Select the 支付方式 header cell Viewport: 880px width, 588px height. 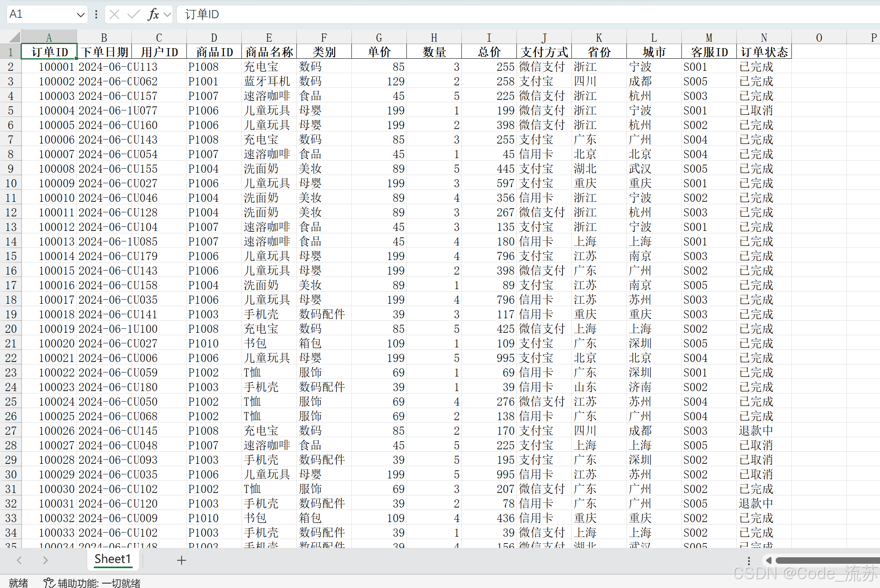tap(544, 52)
